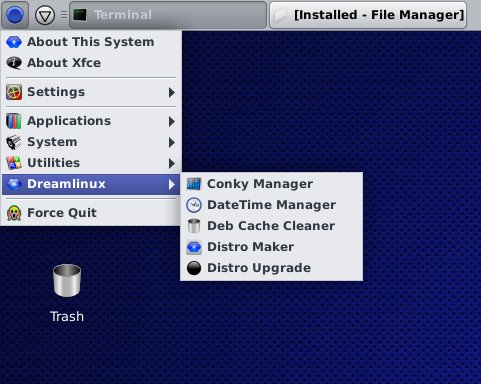
Task: Launch DateTime Manager
Action: 271,205
